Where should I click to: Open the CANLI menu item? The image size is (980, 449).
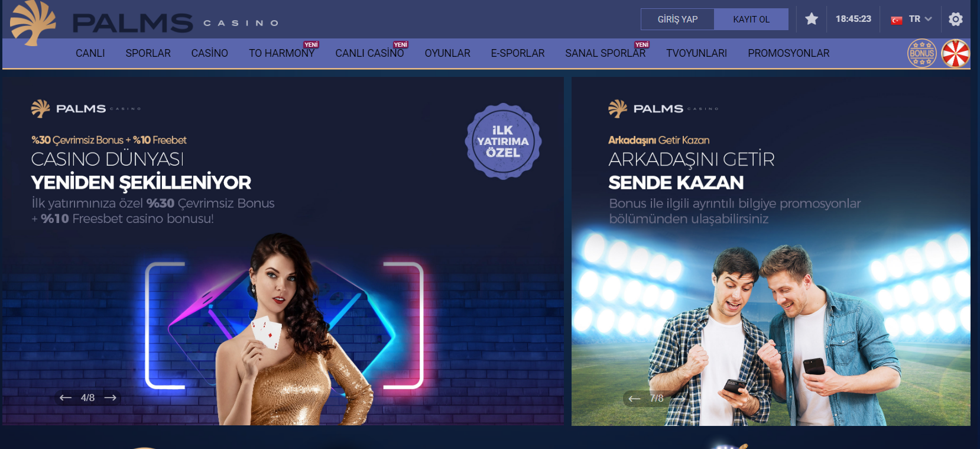90,53
